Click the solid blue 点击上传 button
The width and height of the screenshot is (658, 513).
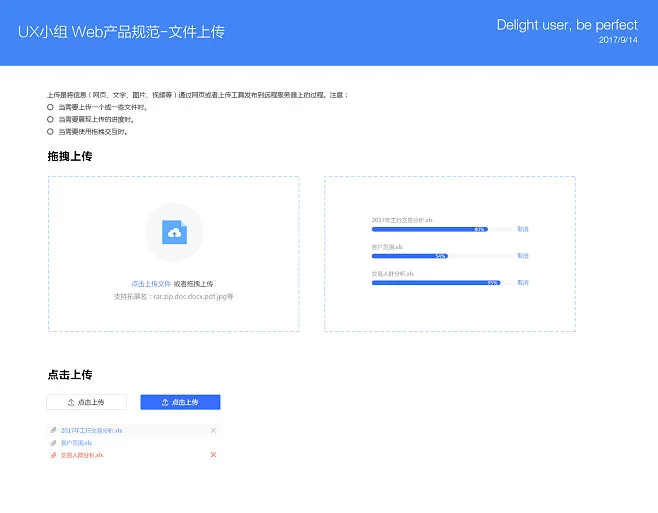tap(180, 402)
